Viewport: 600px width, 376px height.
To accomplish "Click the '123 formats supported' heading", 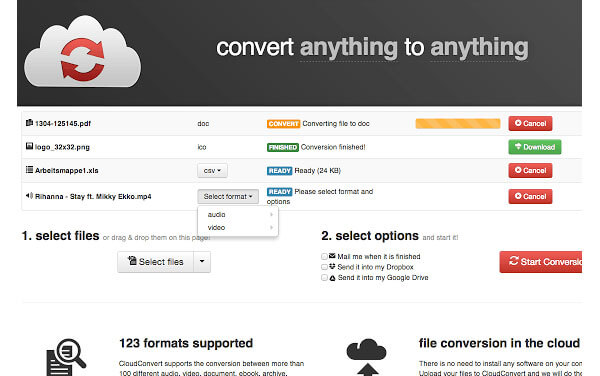I will (186, 343).
